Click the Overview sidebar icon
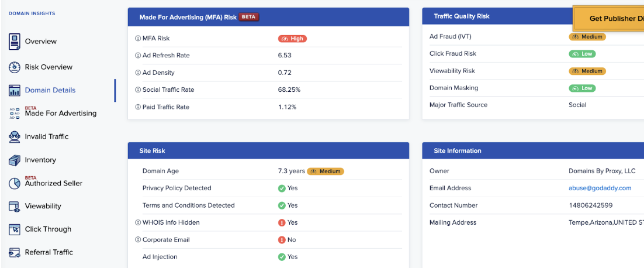644x268 pixels. (15, 42)
